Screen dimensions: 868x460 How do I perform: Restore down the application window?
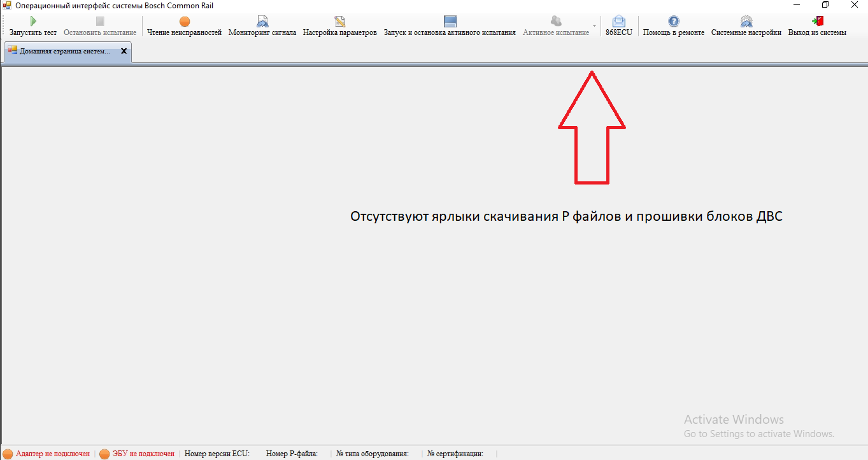[825, 5]
